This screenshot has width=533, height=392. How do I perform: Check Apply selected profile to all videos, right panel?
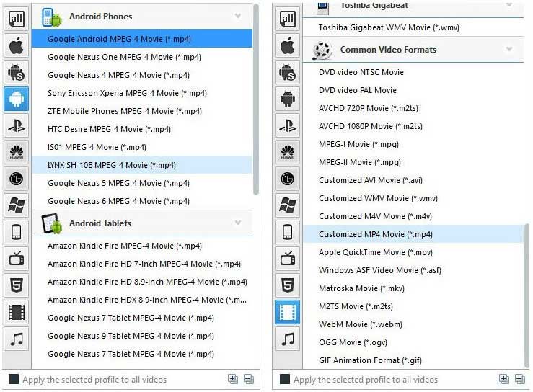pos(285,379)
